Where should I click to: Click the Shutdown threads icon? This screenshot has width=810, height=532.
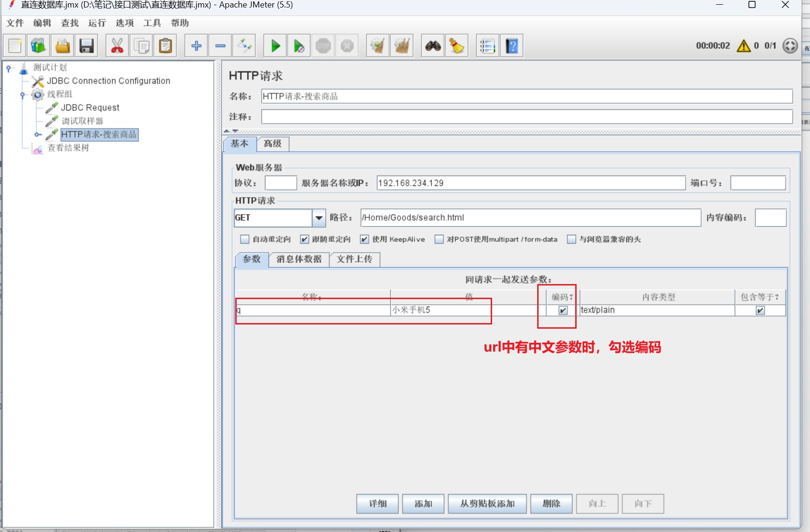347,46
